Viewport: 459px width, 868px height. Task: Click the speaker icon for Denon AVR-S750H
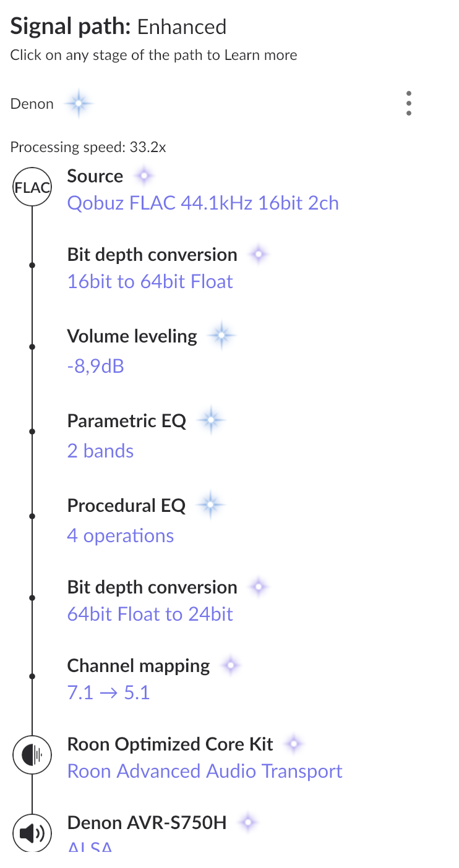tap(32, 834)
